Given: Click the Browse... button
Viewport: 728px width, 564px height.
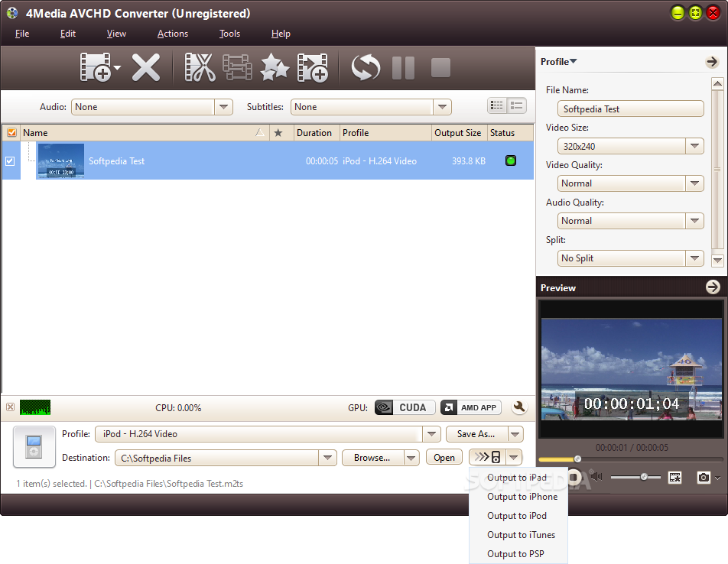Looking at the screenshot, I should point(372,458).
